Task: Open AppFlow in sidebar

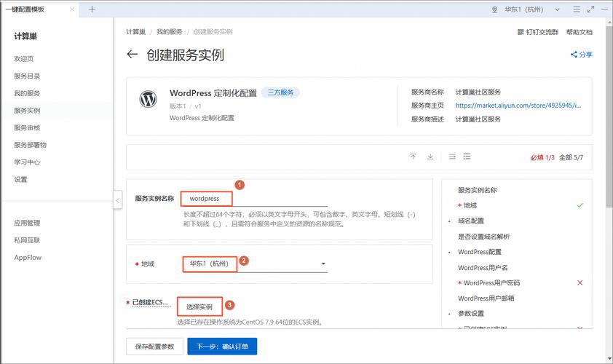Action: [28, 257]
